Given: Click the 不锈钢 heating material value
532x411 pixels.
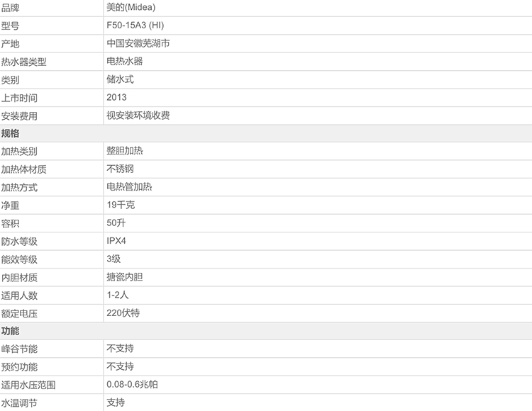Looking at the screenshot, I should (120, 169).
